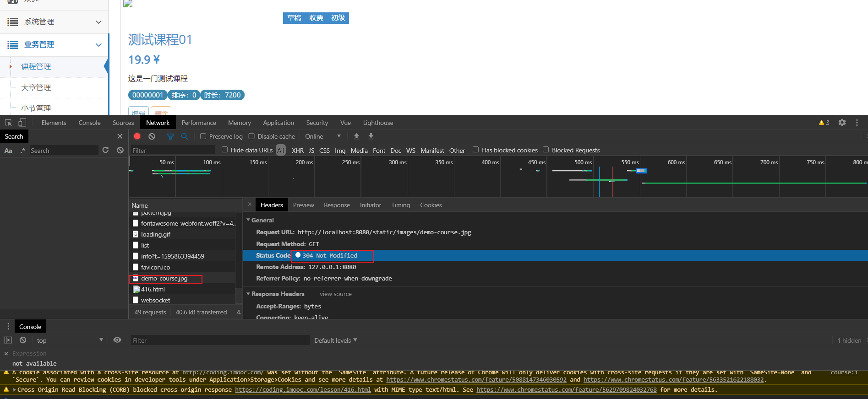The width and height of the screenshot is (868, 399).
Task: Open DevTools settings gear icon
Action: click(x=842, y=123)
